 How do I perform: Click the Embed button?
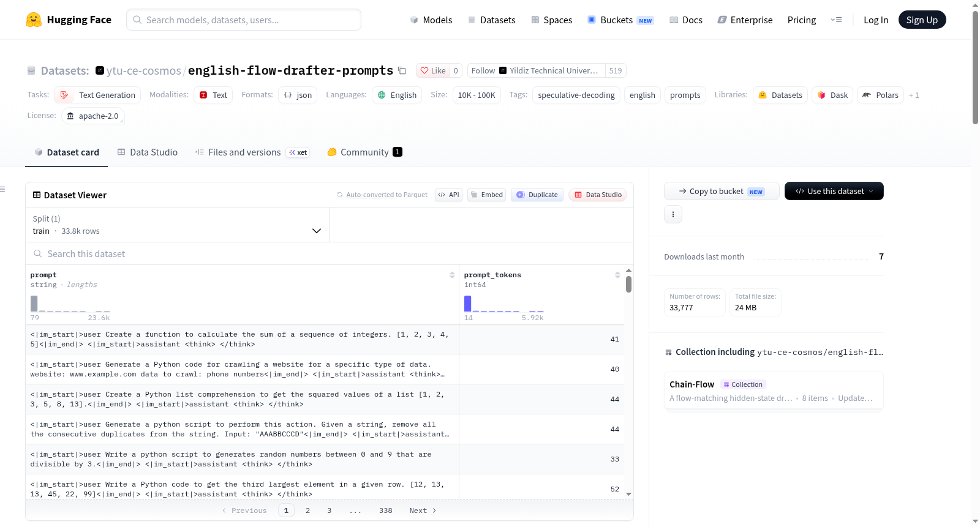(486, 195)
